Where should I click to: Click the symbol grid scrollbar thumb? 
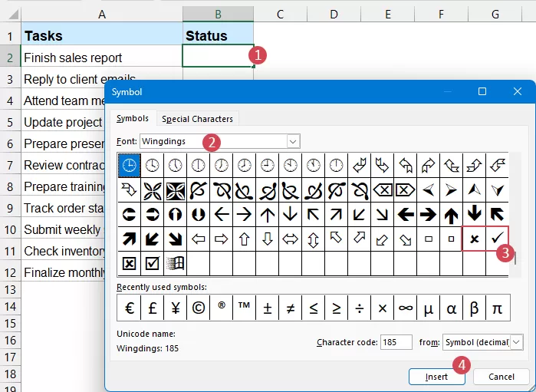pyautogui.click(x=515, y=258)
